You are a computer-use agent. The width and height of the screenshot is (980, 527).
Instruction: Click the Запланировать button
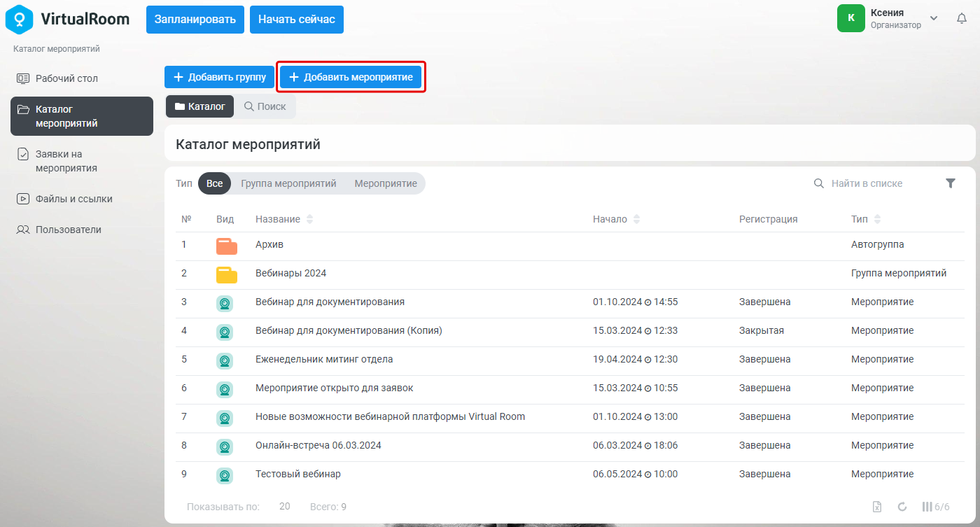[x=195, y=20]
